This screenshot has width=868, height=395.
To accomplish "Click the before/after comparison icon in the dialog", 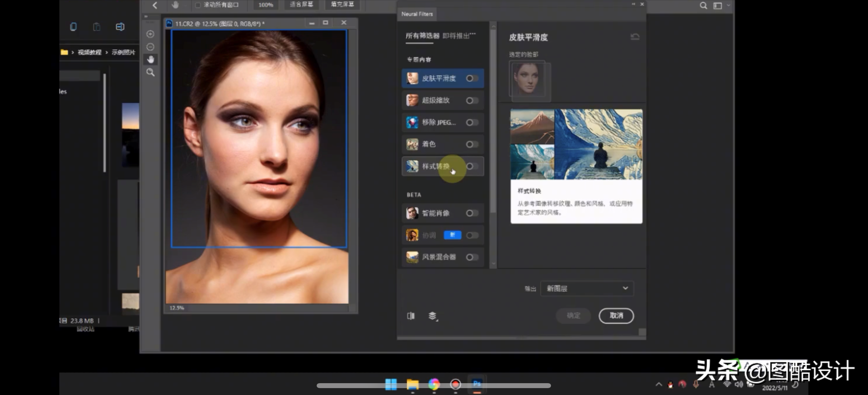I will (x=411, y=316).
